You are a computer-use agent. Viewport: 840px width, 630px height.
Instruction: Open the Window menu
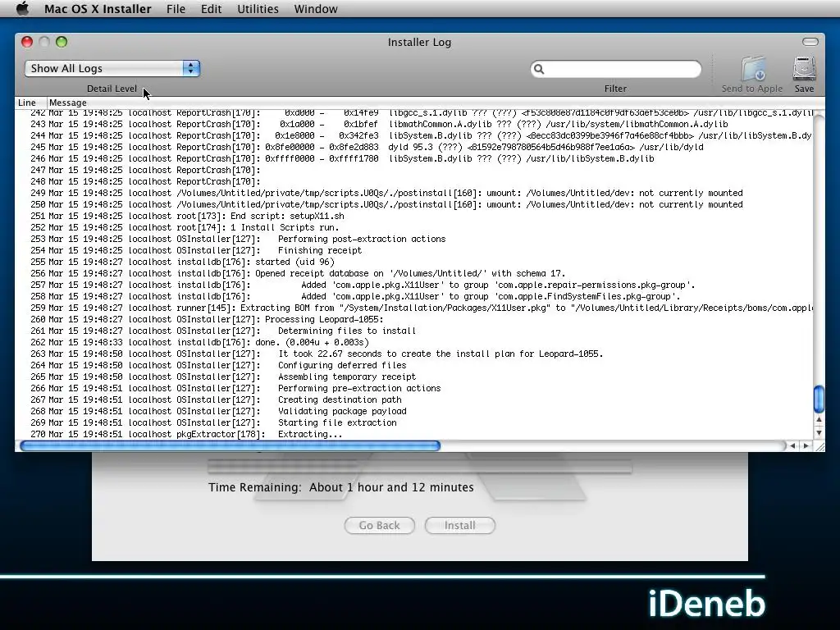tap(316, 9)
